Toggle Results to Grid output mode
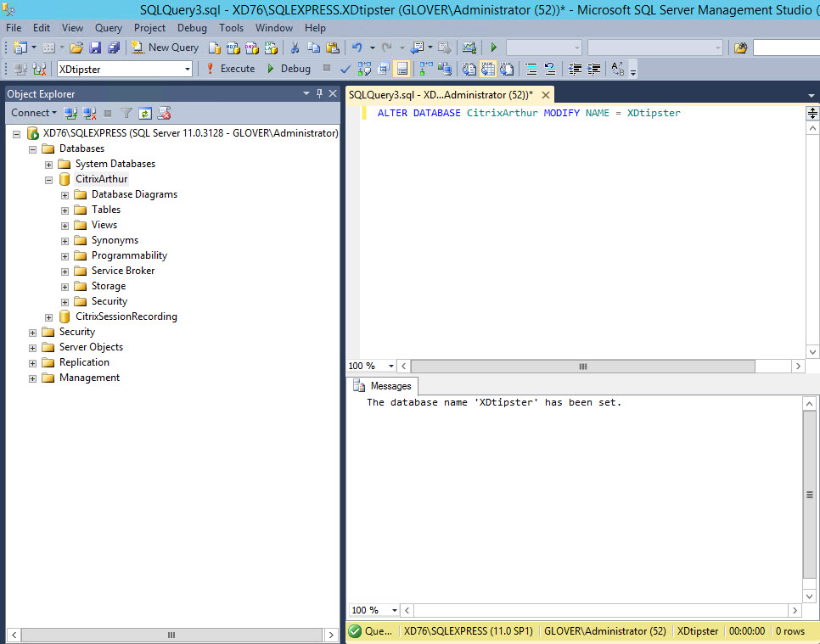 click(x=488, y=69)
